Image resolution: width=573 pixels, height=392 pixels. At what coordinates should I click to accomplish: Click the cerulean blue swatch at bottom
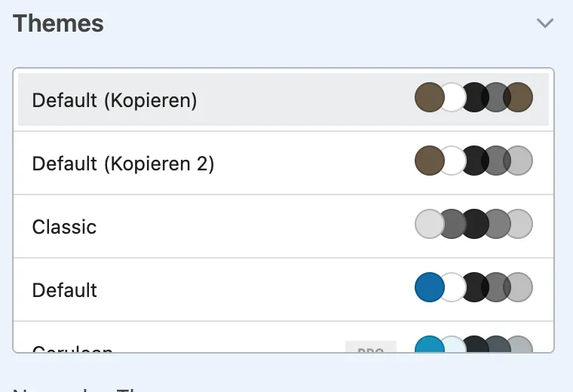(x=430, y=345)
